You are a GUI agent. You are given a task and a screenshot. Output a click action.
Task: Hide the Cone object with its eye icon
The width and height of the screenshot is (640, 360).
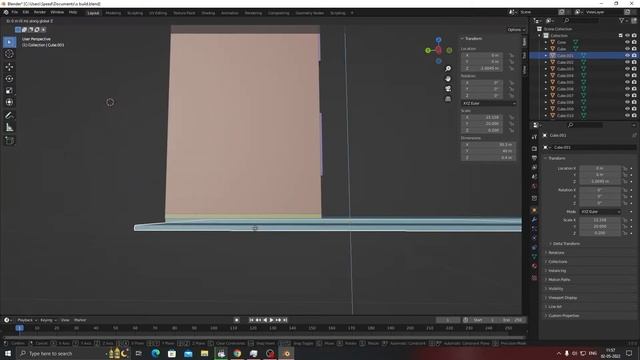coord(627,42)
